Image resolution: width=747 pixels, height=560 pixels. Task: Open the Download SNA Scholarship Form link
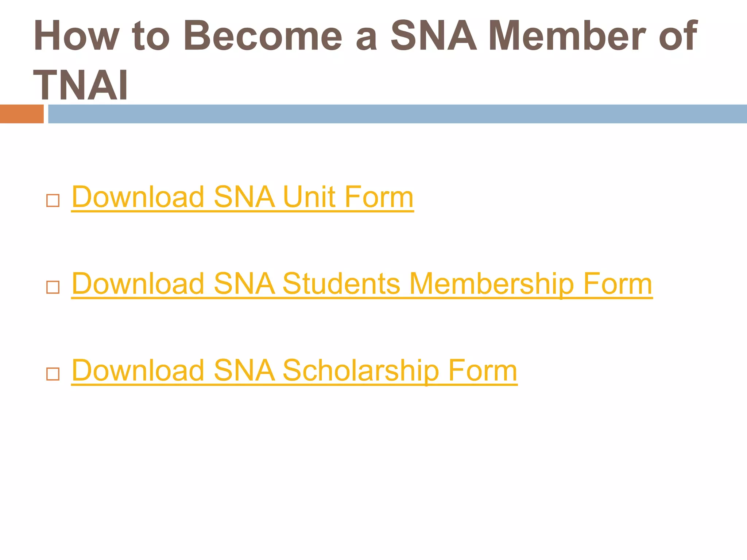coord(294,371)
